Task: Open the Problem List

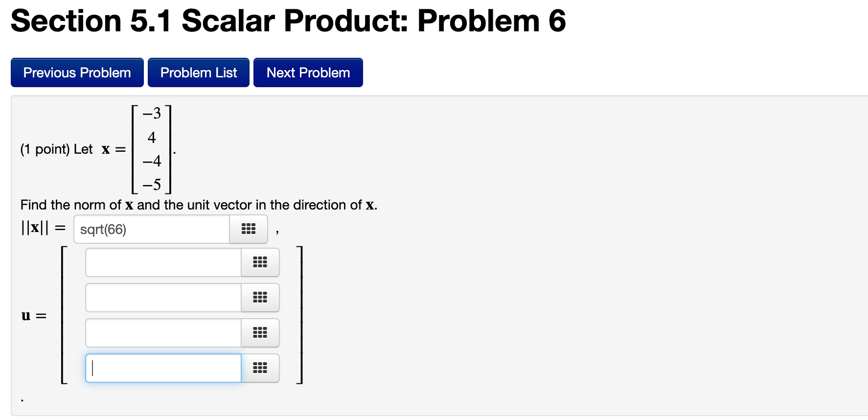Action: coord(198,72)
